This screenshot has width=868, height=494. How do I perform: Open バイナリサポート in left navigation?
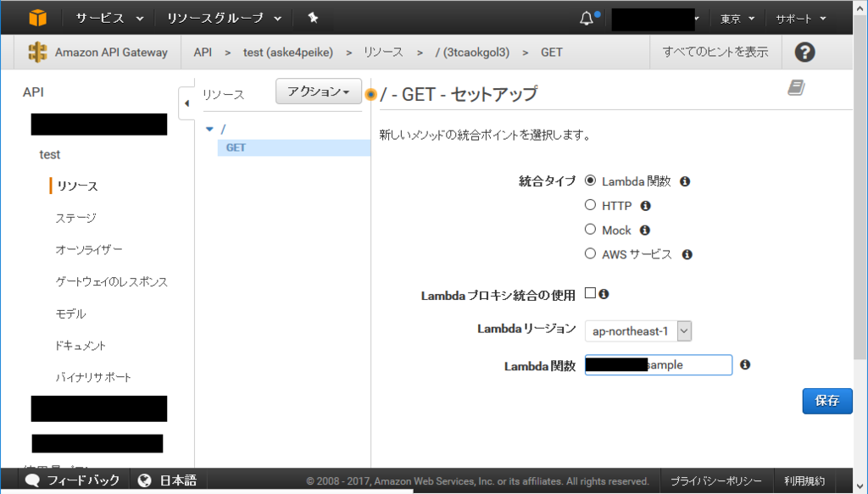point(93,377)
